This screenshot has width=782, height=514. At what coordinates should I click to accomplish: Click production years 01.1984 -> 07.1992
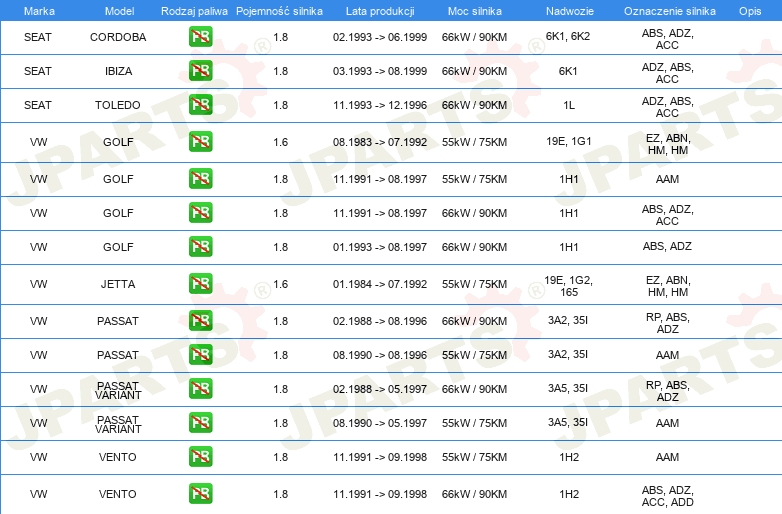pos(380,284)
